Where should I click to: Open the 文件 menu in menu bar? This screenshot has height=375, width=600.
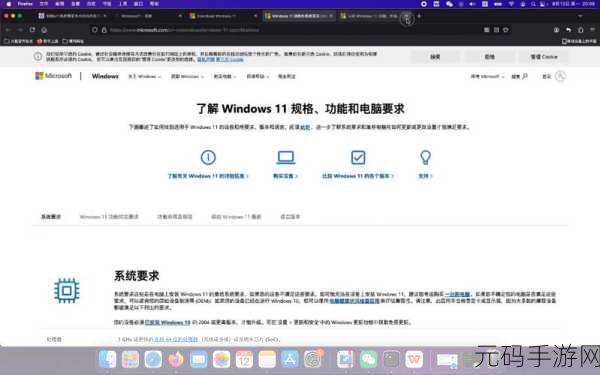pos(44,4)
